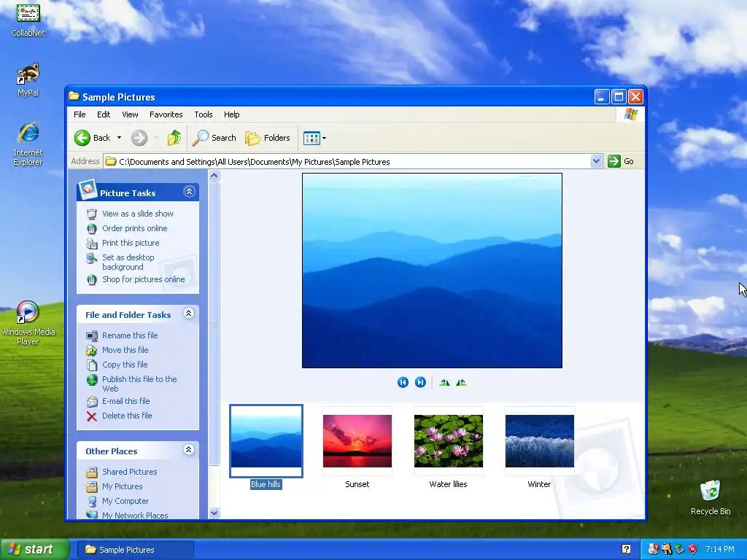Click Set as desktop background
This screenshot has height=560, width=747.
pyautogui.click(x=128, y=262)
